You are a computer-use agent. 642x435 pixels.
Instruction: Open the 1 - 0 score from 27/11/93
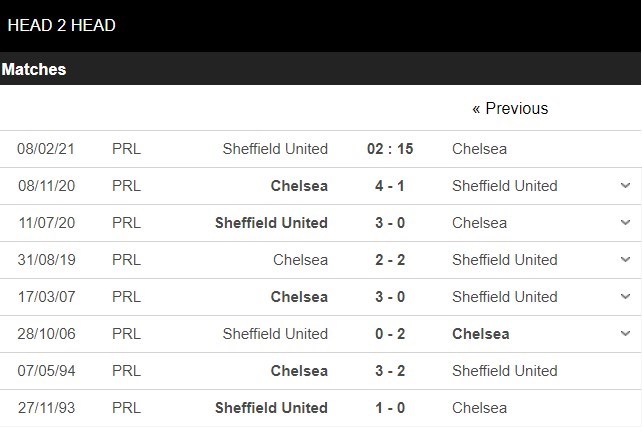click(x=389, y=408)
